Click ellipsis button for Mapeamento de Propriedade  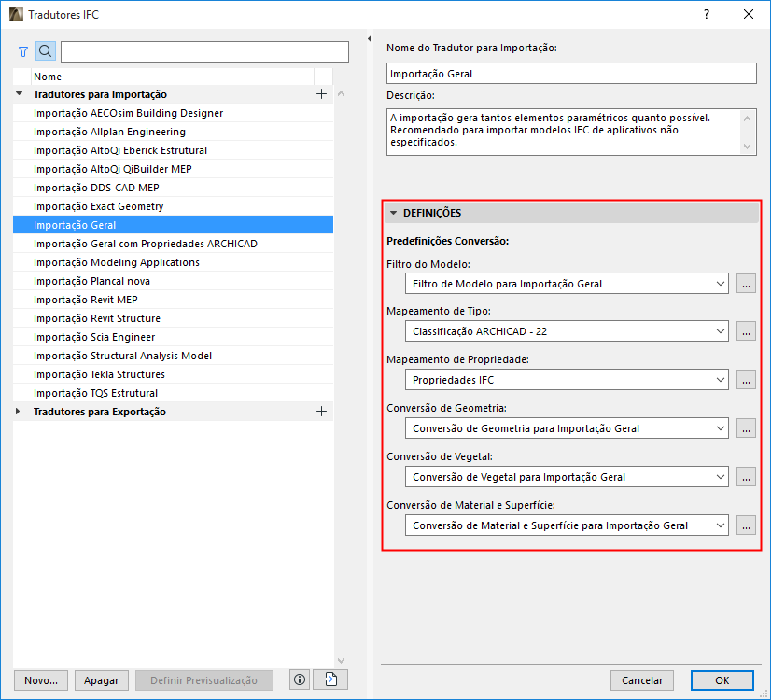click(x=746, y=380)
